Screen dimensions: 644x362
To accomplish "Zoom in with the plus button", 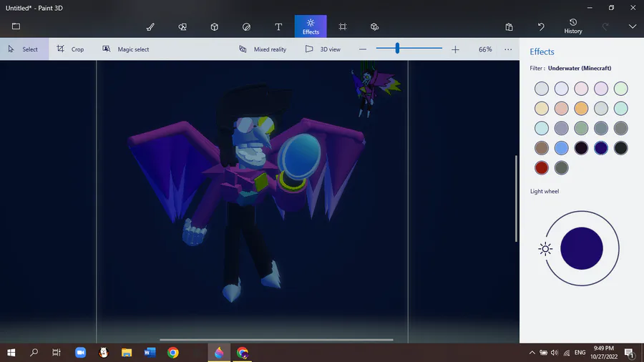I will 455,49.
